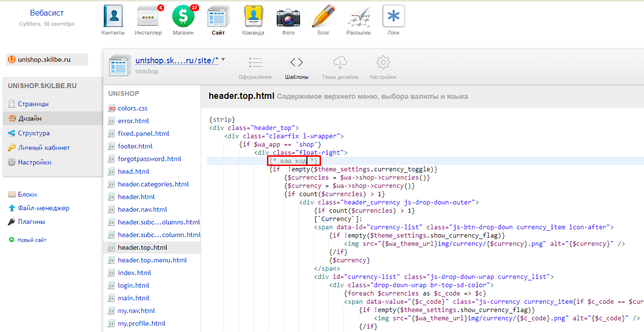Open colors.css template file

point(133,108)
